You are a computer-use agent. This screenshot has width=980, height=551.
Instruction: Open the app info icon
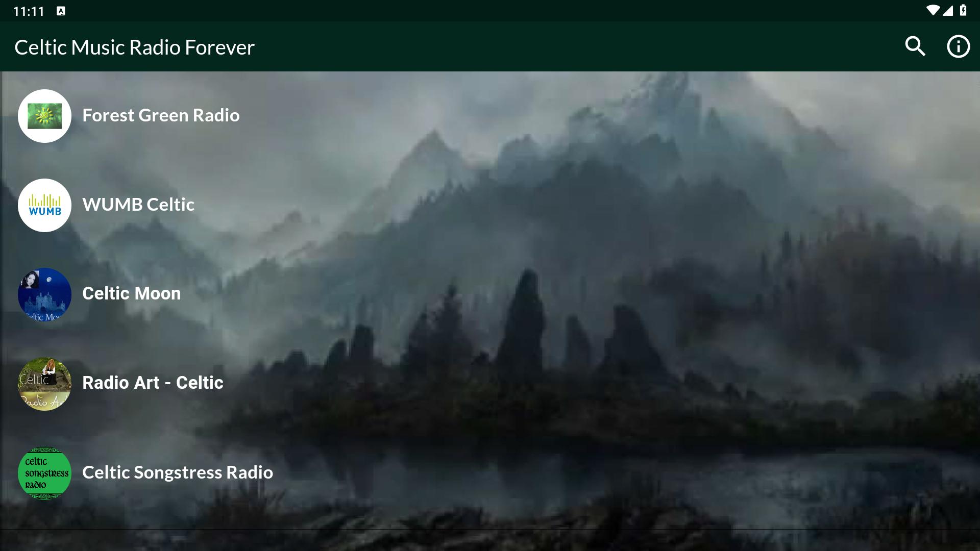click(x=958, y=46)
